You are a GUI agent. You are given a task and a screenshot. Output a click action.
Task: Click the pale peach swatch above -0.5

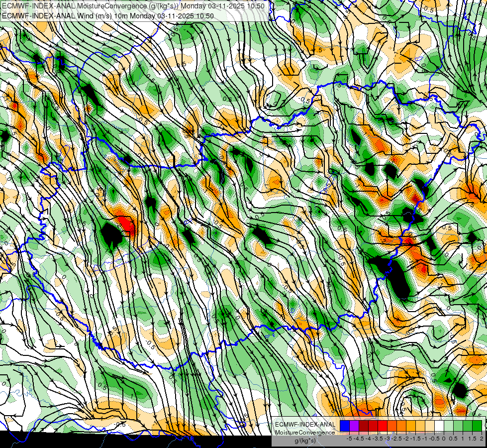point(429,426)
